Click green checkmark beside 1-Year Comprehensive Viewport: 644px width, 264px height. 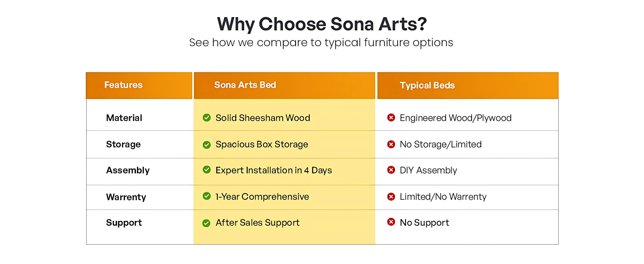[x=206, y=196]
